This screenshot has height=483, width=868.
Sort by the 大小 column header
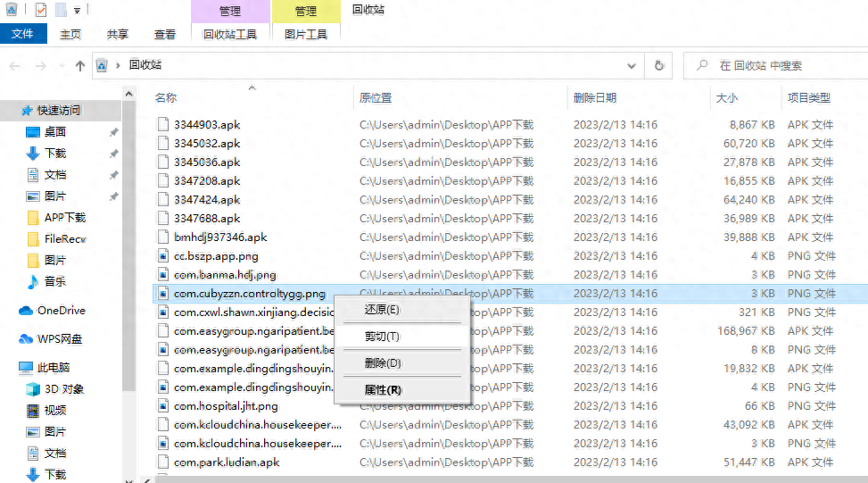tap(726, 98)
